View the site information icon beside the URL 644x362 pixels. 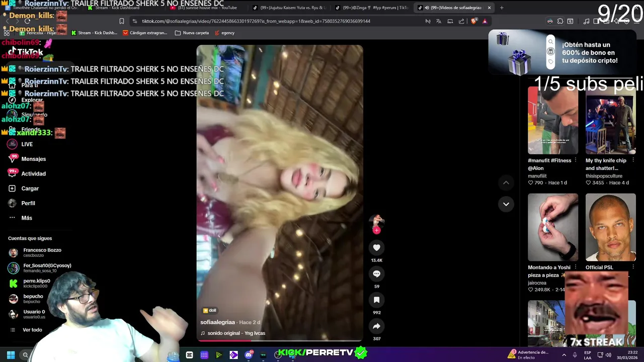[134, 21]
